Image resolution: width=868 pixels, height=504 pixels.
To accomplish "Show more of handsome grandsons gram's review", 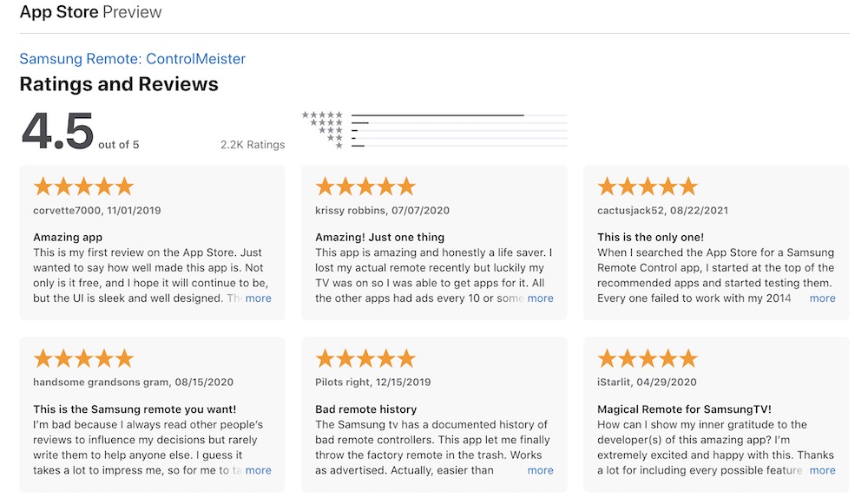I will pyautogui.click(x=258, y=470).
